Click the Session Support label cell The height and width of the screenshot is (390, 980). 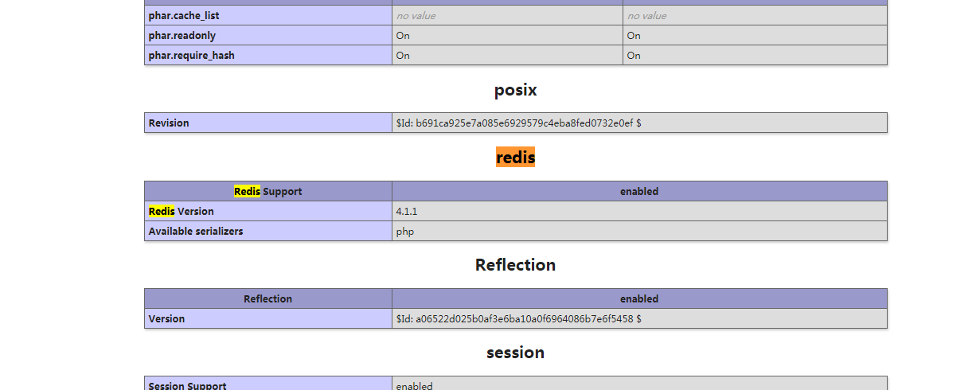[x=187, y=385]
